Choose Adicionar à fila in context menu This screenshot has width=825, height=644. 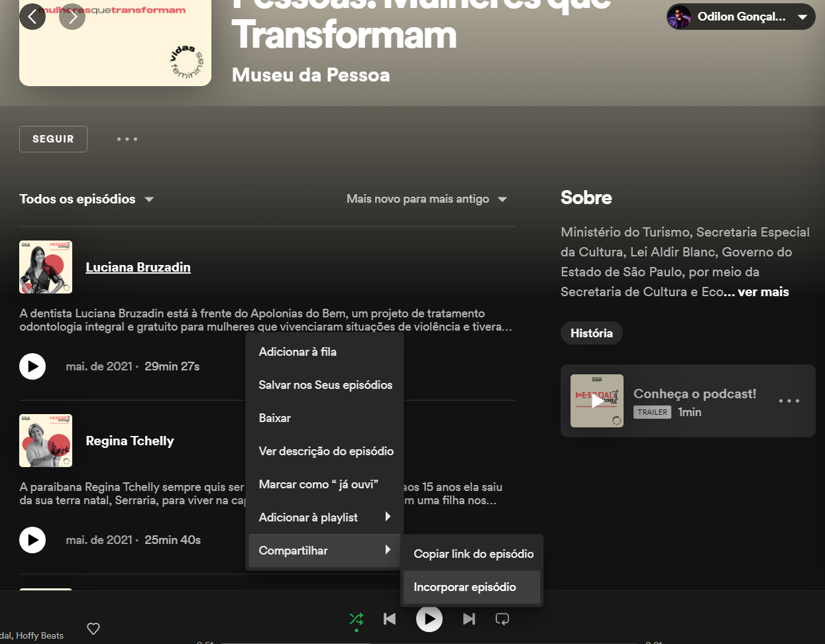pyautogui.click(x=325, y=352)
